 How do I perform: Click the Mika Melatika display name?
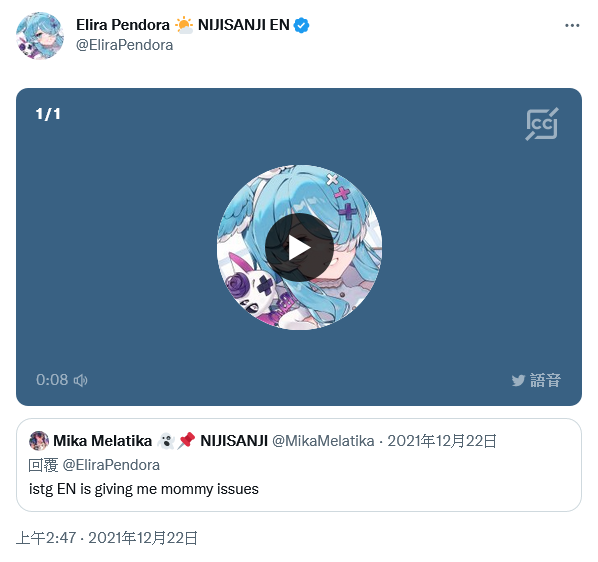102,441
